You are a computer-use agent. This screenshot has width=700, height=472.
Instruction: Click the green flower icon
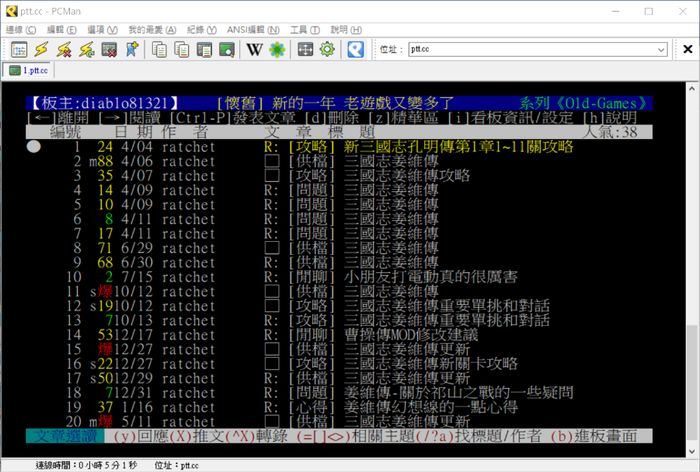tap(277, 50)
